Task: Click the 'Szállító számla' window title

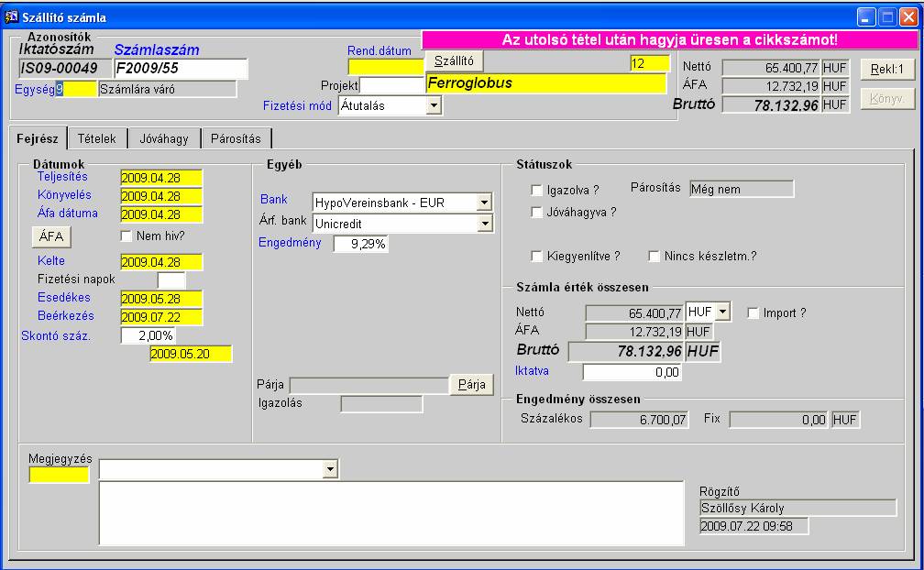Action: (64, 17)
